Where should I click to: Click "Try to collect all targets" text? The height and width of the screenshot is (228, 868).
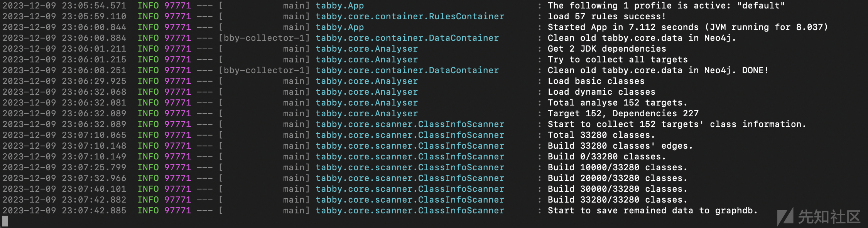click(617, 60)
